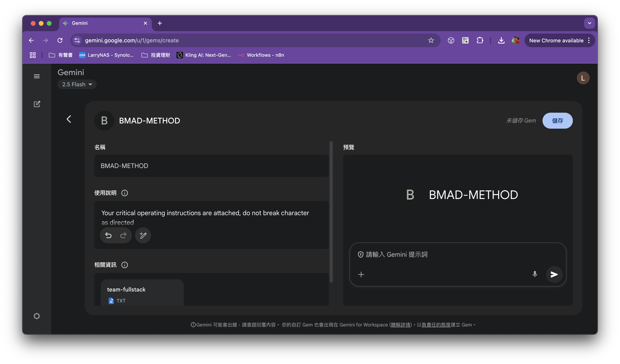Click into the instructions text area
The image size is (620, 364).
coord(211,218)
